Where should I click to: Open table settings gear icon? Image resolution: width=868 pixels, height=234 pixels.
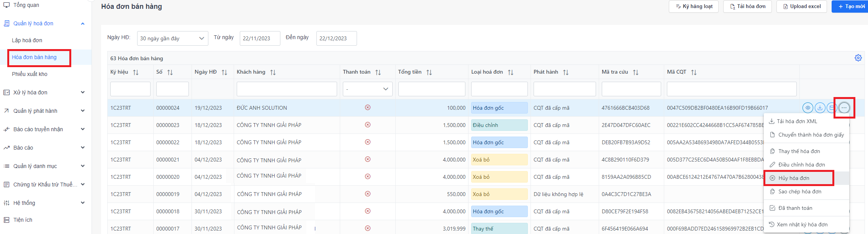858,58
